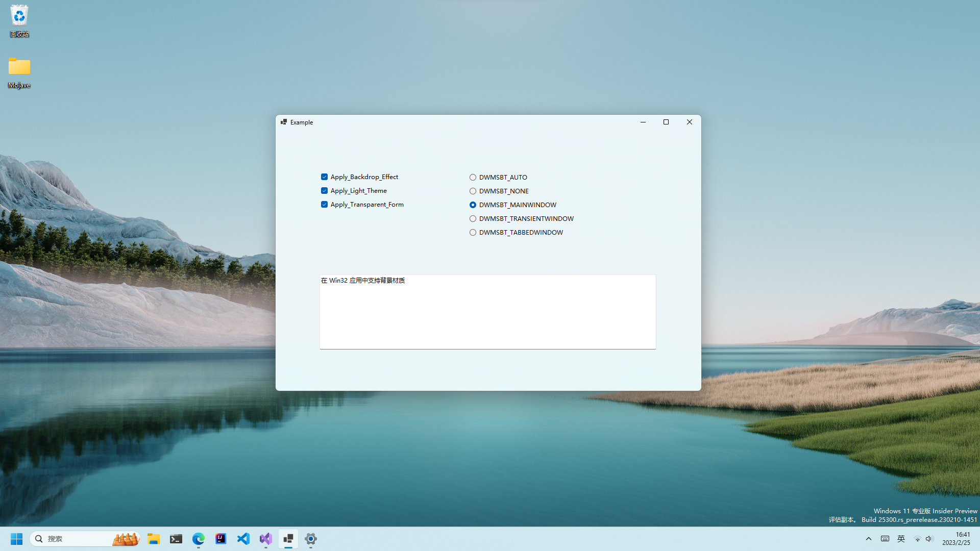Select DWMSBT_AUTO radio option
The image size is (980, 551).
coord(473,178)
